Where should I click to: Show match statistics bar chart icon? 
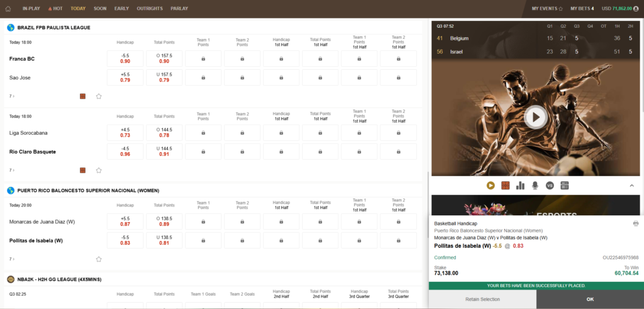coord(520,186)
